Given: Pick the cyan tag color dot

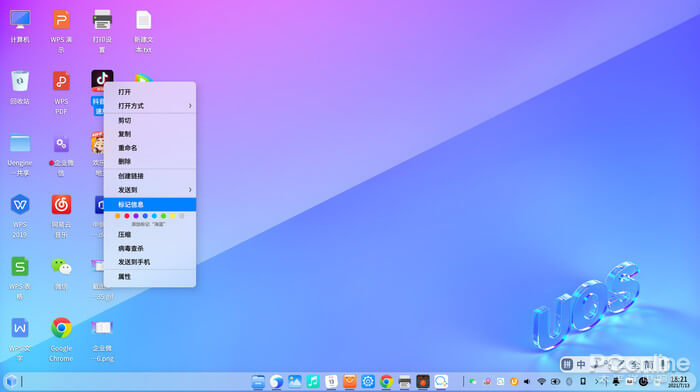Looking at the screenshot, I should pyautogui.click(x=154, y=216).
